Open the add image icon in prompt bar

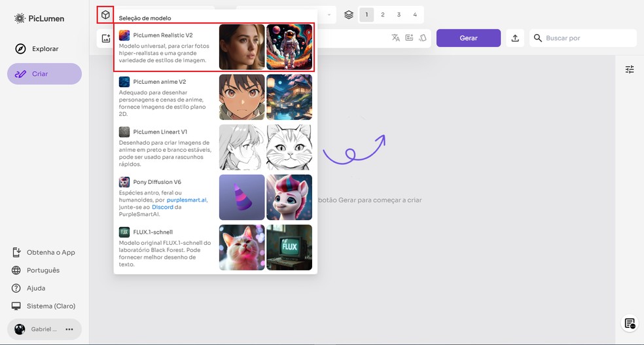point(106,38)
